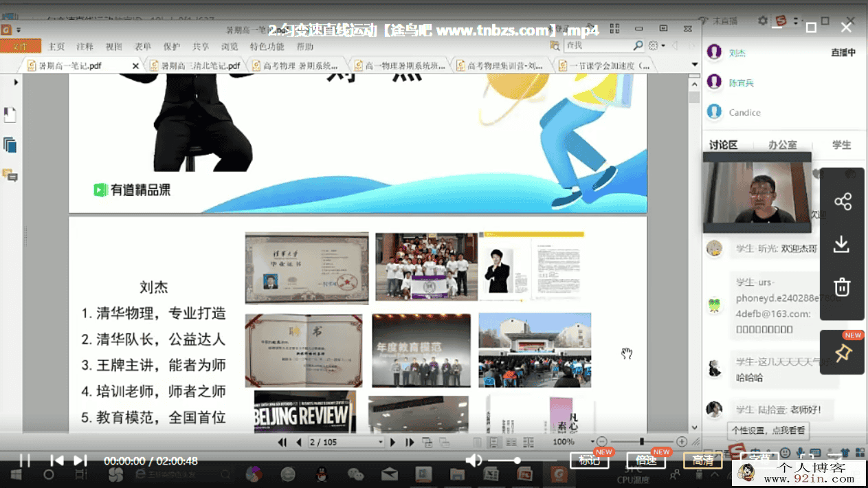Open the 视图 menu
The width and height of the screenshot is (868, 488).
[114, 47]
